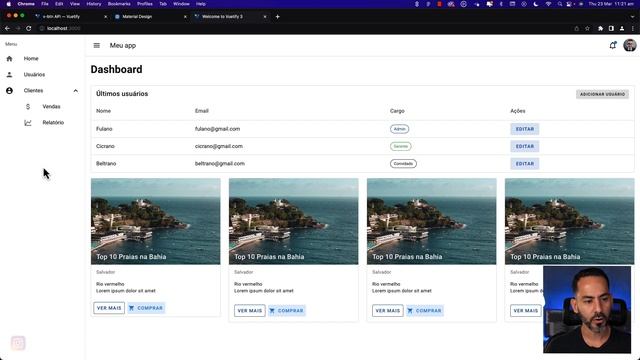The width and height of the screenshot is (640, 360).
Task: Click cicrano@gmail.com email cell
Action: click(219, 146)
